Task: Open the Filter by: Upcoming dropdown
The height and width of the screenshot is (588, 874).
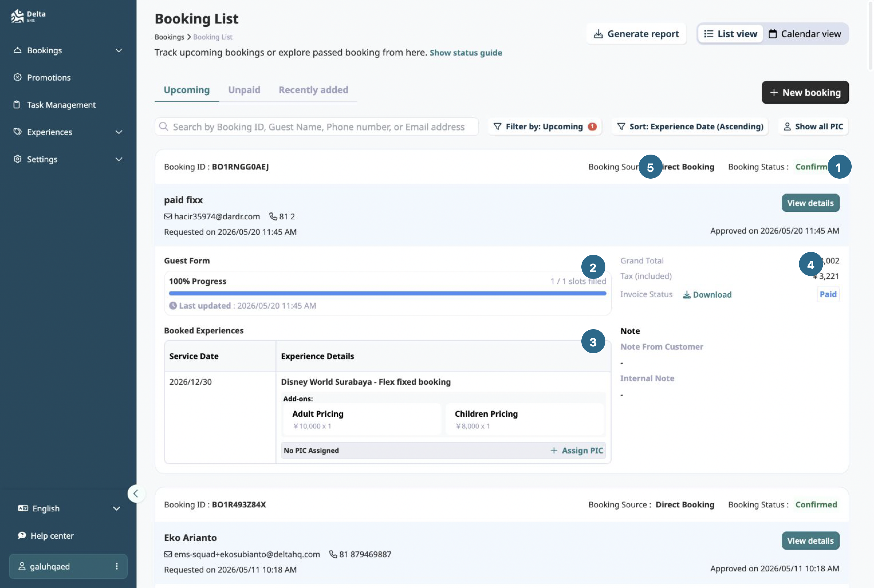Action: pos(545,127)
